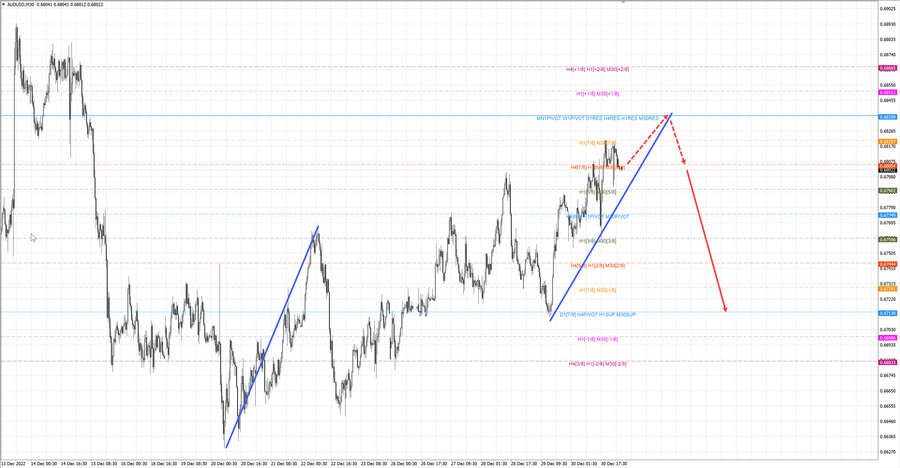Select the H1[7/8] M30[7/8] level label

(x=598, y=143)
